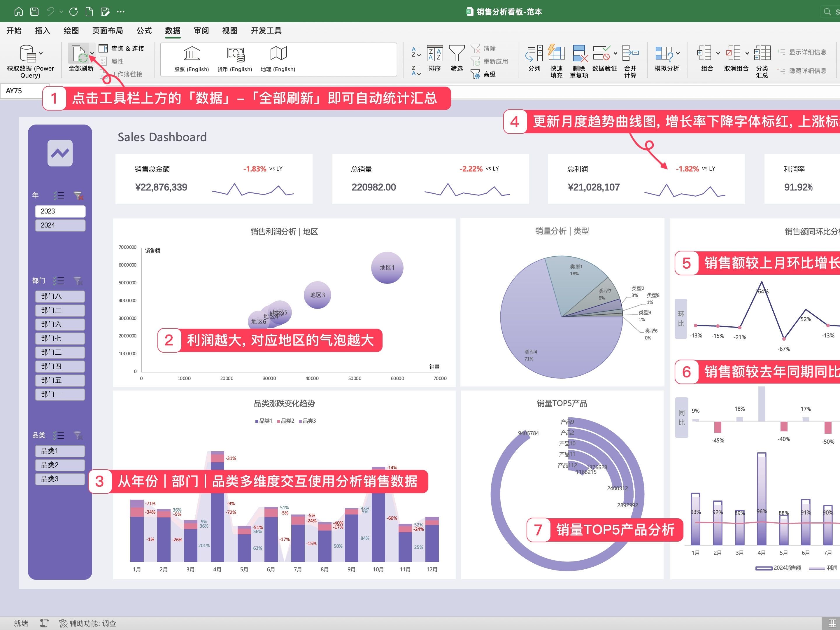This screenshot has width=840, height=630.
Task: Click the Redo icon
Action: (73, 12)
